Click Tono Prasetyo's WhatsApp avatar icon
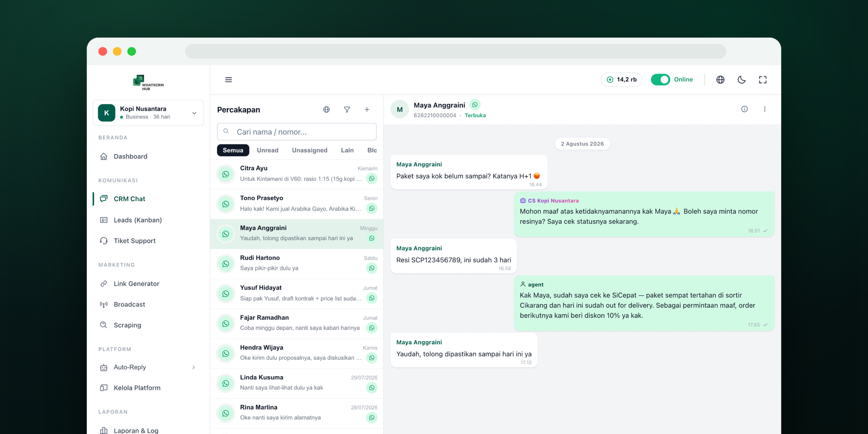The width and height of the screenshot is (868, 434). 226,204
